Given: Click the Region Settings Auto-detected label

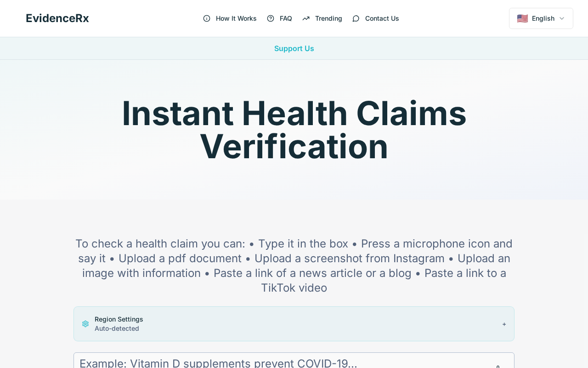Looking at the screenshot, I should 117,328.
